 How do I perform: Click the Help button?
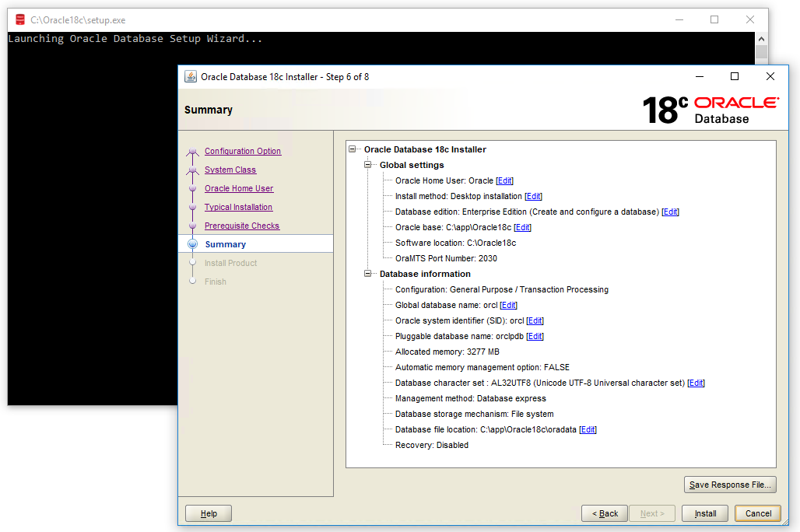(208, 513)
